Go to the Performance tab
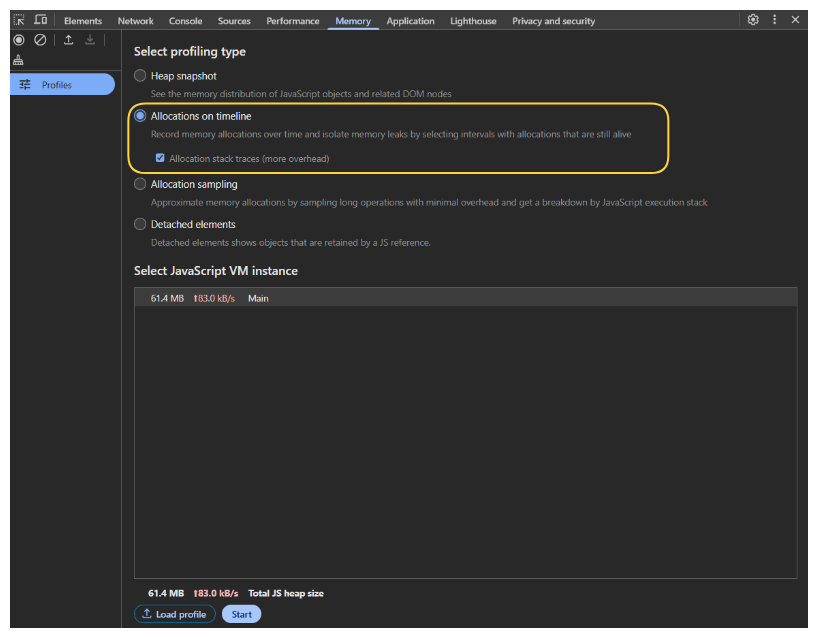 pos(293,21)
